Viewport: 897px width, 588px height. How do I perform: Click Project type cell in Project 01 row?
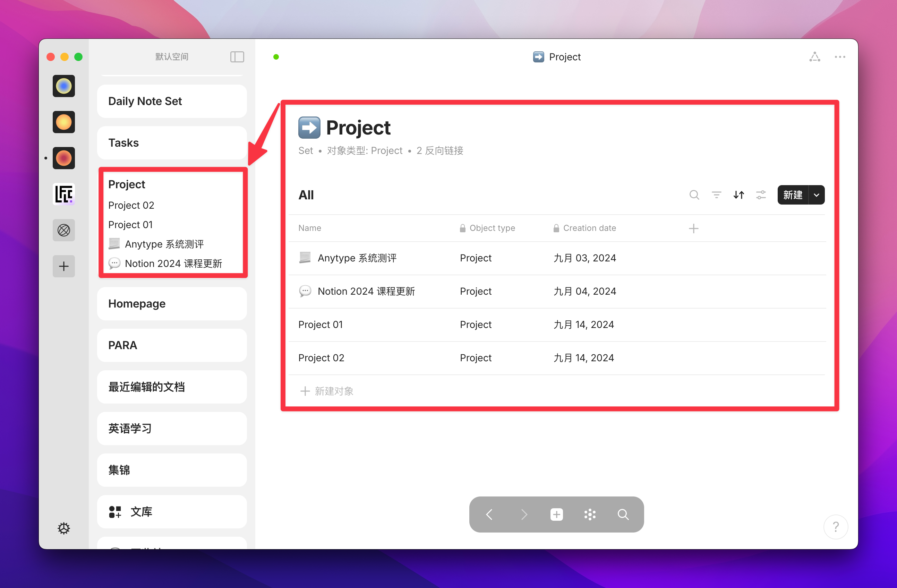click(476, 324)
